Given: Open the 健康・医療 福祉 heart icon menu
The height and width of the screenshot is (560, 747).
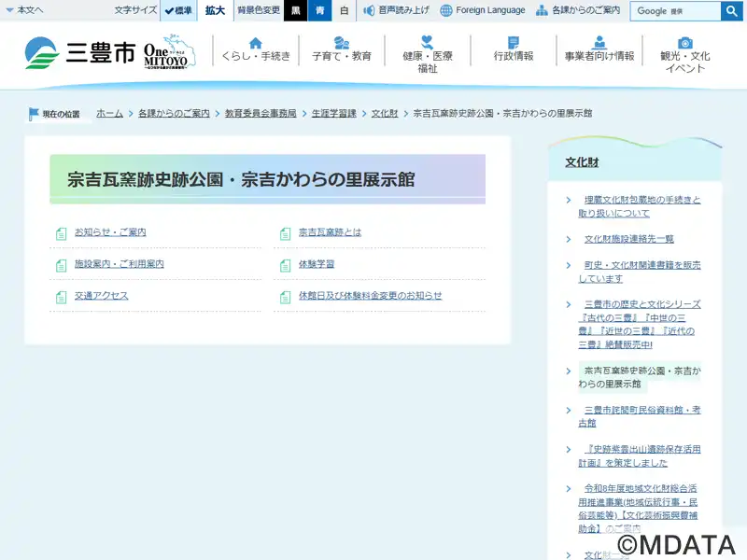Looking at the screenshot, I should (427, 54).
